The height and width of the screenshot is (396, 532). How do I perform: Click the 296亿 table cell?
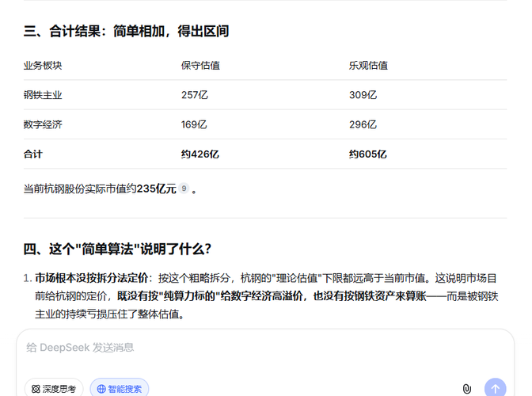pos(363,124)
